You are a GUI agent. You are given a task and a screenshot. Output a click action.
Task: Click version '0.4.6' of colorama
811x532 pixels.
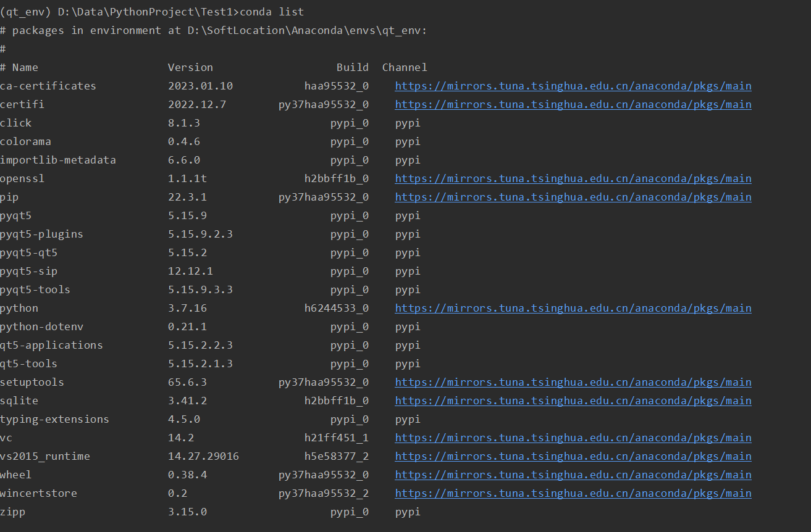(x=184, y=141)
